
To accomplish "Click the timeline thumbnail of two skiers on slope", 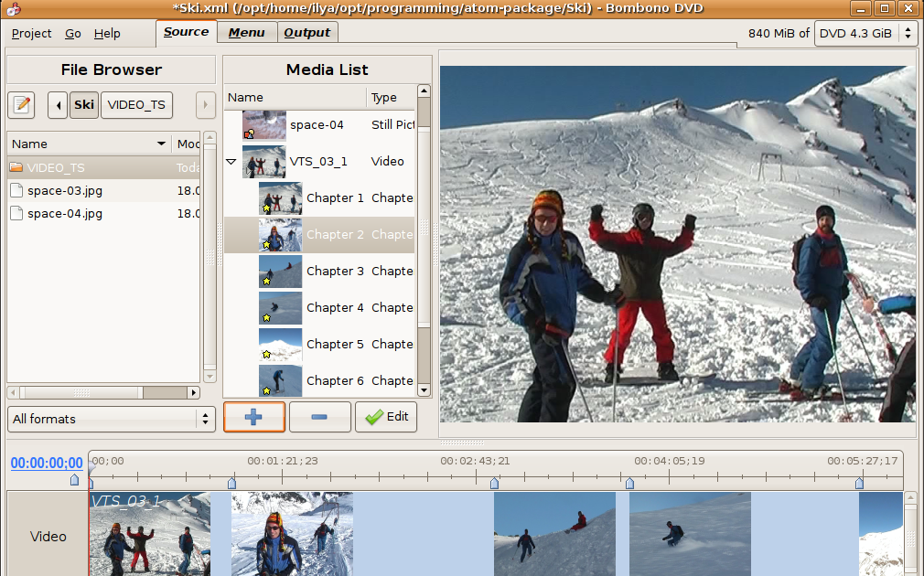I will [x=554, y=534].
